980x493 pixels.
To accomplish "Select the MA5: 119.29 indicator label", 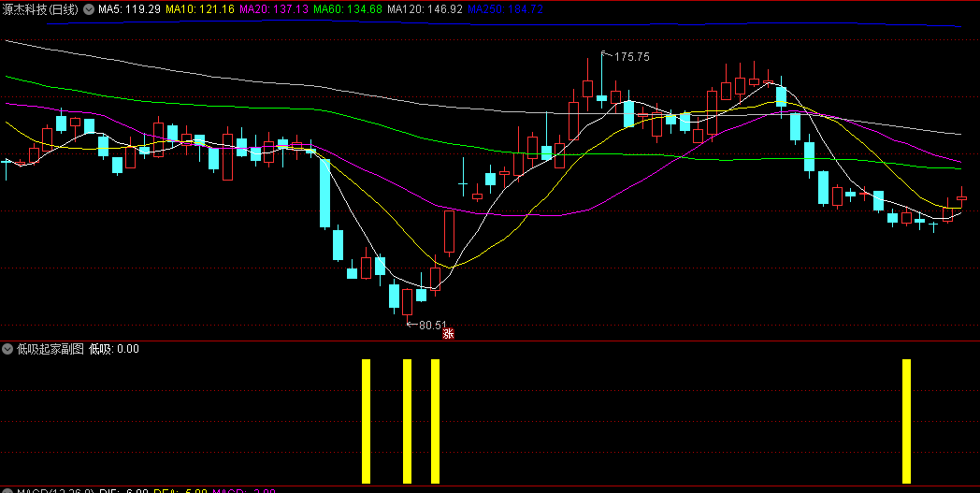I will [x=129, y=9].
